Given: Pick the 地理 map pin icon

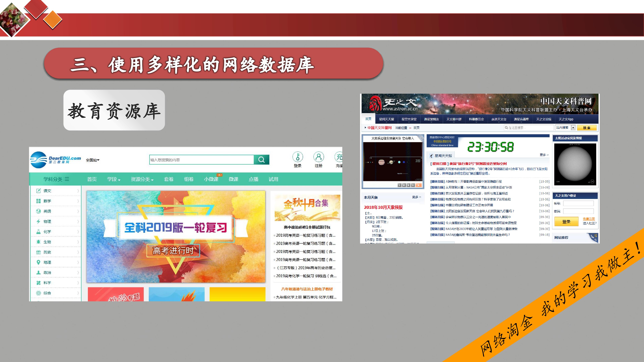Looking at the screenshot, I should (x=38, y=262).
